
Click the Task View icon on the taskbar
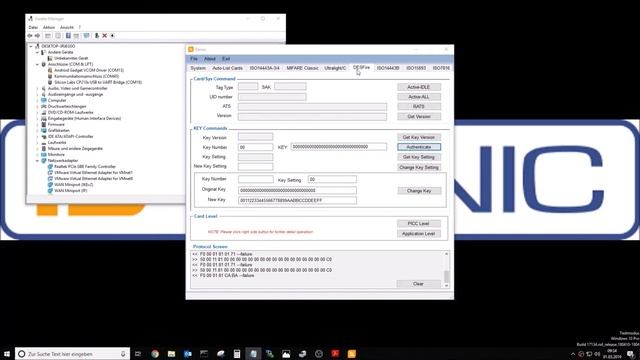(138, 354)
